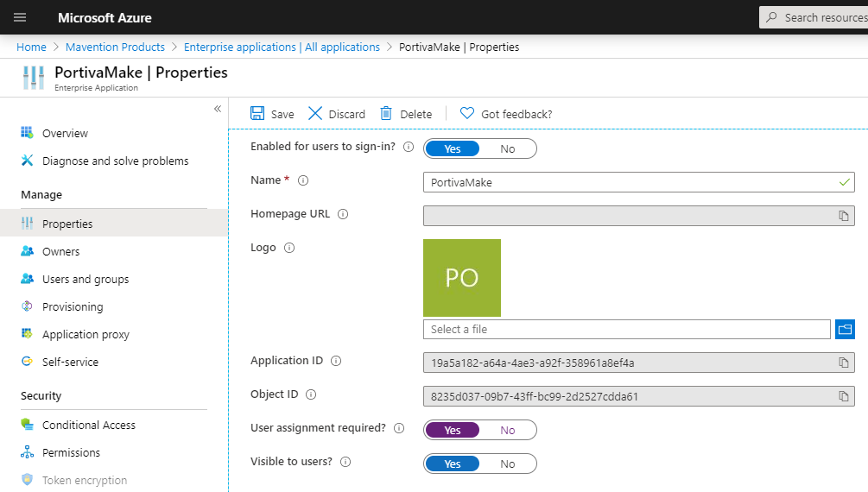The height and width of the screenshot is (492, 868).
Task: Open the hamburger portal menu
Action: coord(20,17)
